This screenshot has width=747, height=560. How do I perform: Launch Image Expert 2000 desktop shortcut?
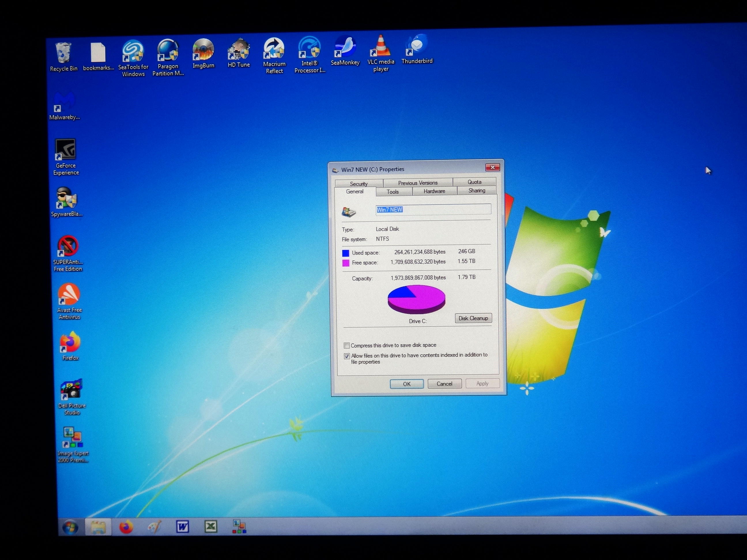pos(73,445)
